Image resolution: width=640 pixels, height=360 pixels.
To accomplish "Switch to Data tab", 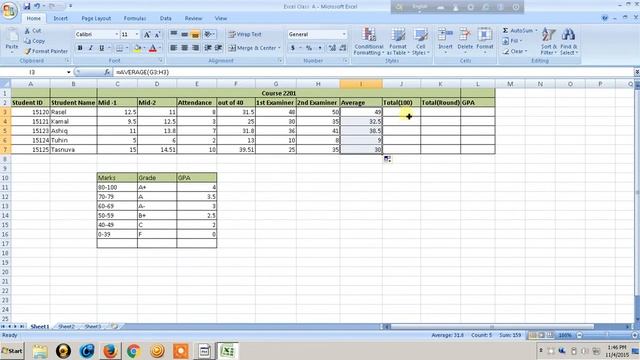I will click(x=165, y=18).
